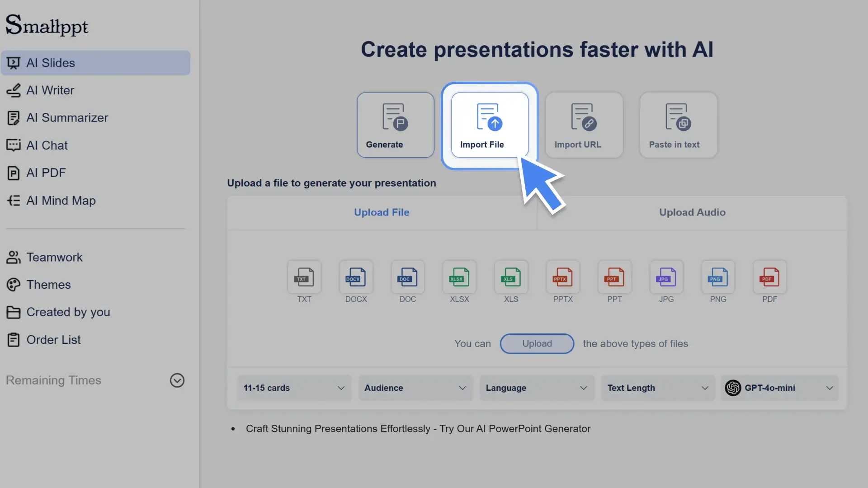Open AI Writer from the sidebar
This screenshot has width=868, height=488.
(x=50, y=90)
